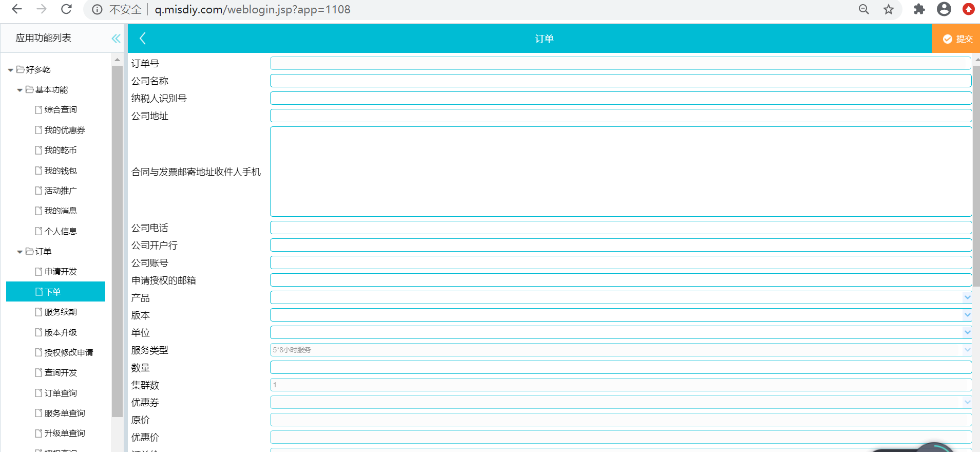View site security info icon
Image resolution: width=980 pixels, height=452 pixels.
[x=97, y=10]
